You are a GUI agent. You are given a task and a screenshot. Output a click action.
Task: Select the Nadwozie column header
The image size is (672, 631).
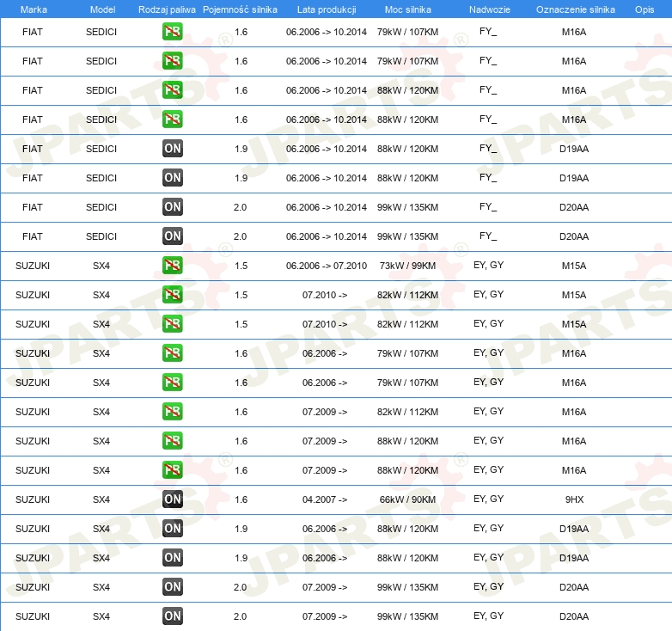pos(490,9)
